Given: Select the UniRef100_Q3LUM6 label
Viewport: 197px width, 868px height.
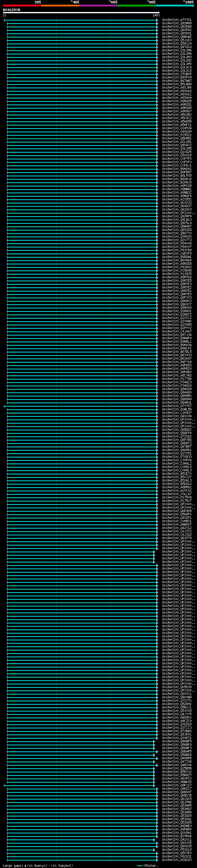Looking at the screenshot, I should point(176,50).
